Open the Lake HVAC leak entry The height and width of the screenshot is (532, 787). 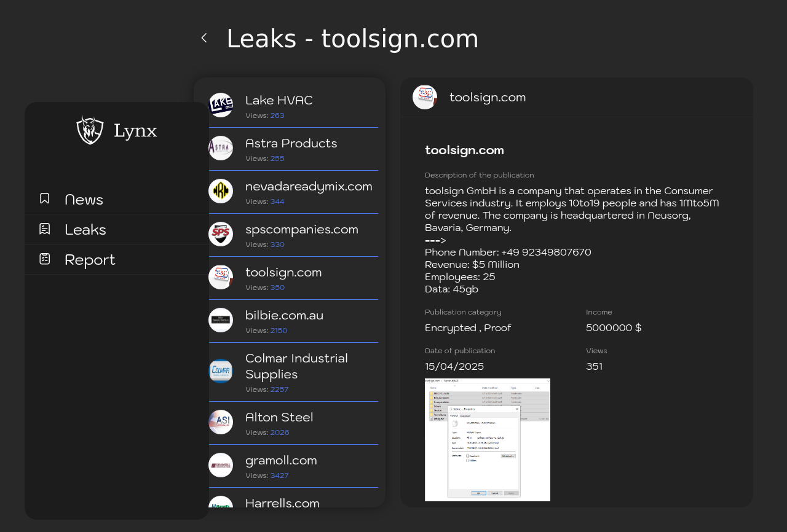[293, 106]
